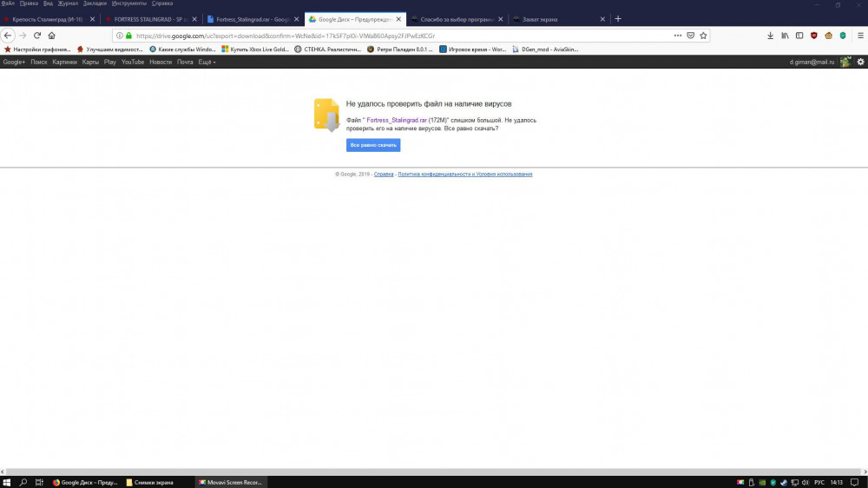Open Windows taskbar search
Screen dimensions: 868x488
[23, 483]
